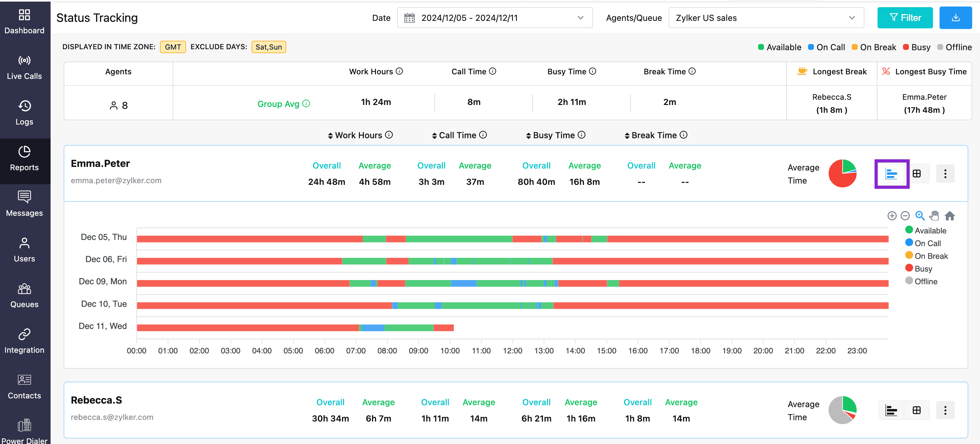Viewport: 980px width, 444px height.
Task: Reset chart zoom with home icon
Action: tap(950, 215)
